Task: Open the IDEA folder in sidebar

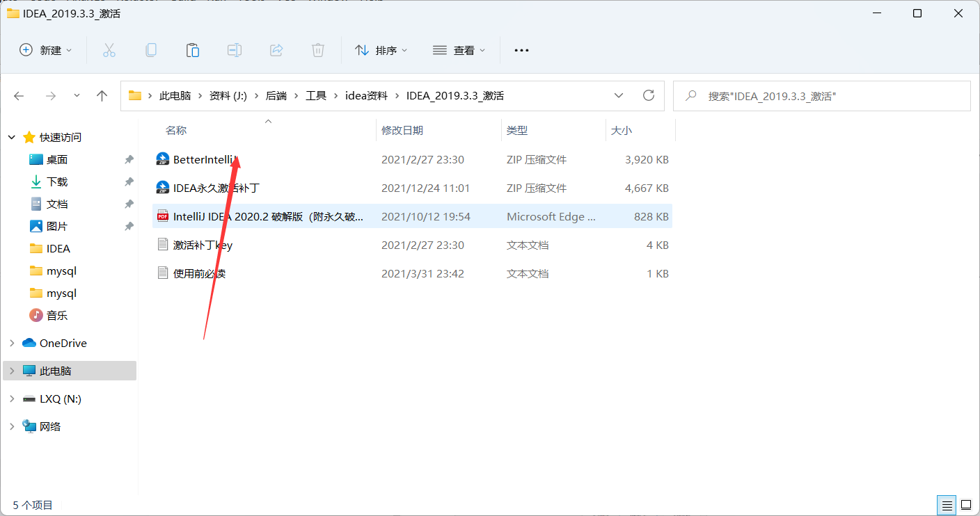Action: pos(58,249)
